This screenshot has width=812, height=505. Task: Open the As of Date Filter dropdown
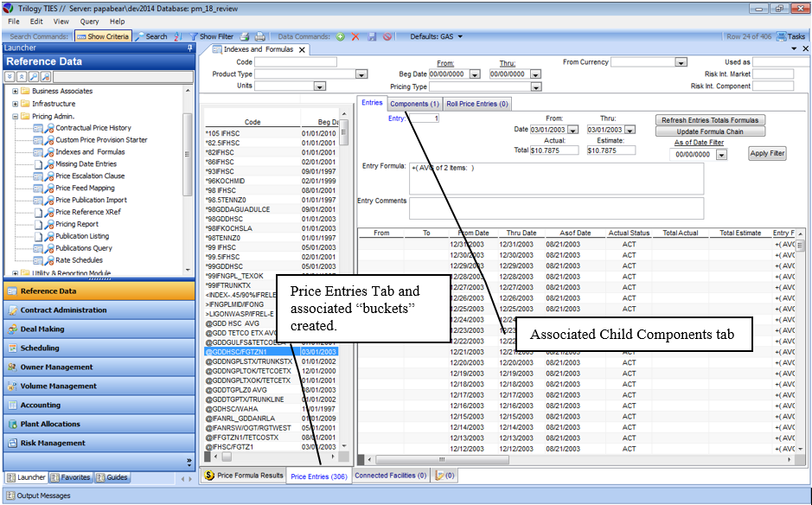721,155
